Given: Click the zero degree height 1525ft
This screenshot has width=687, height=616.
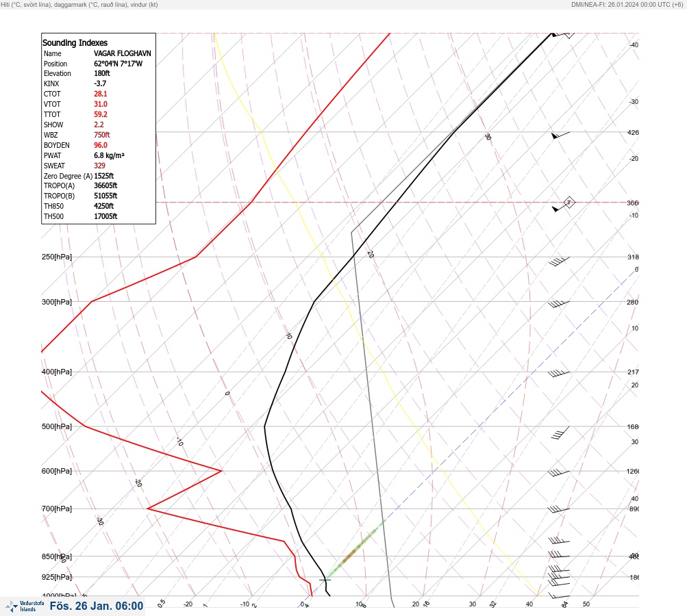Looking at the screenshot, I should (x=104, y=176).
